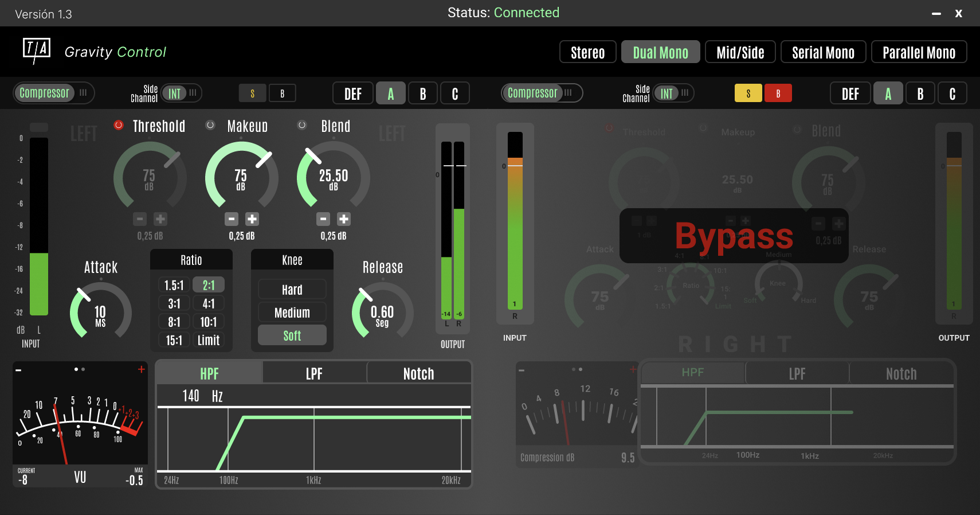Image resolution: width=980 pixels, height=515 pixels.
Task: Increase left Threshold with plus button
Action: 160,219
